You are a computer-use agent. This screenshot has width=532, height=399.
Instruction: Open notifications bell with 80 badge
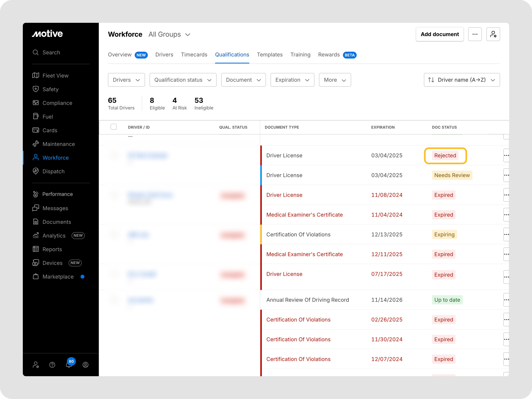(x=69, y=365)
